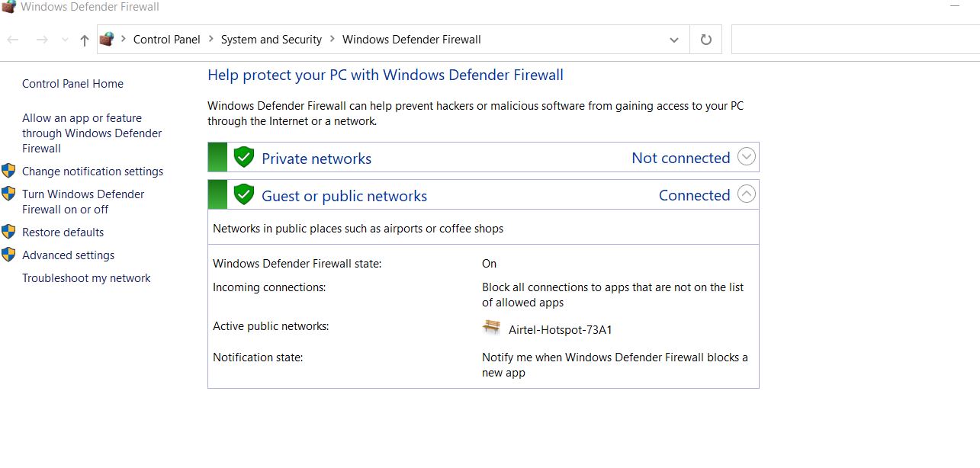Click the Incoming connections label
This screenshot has height=468, width=980.
(269, 287)
